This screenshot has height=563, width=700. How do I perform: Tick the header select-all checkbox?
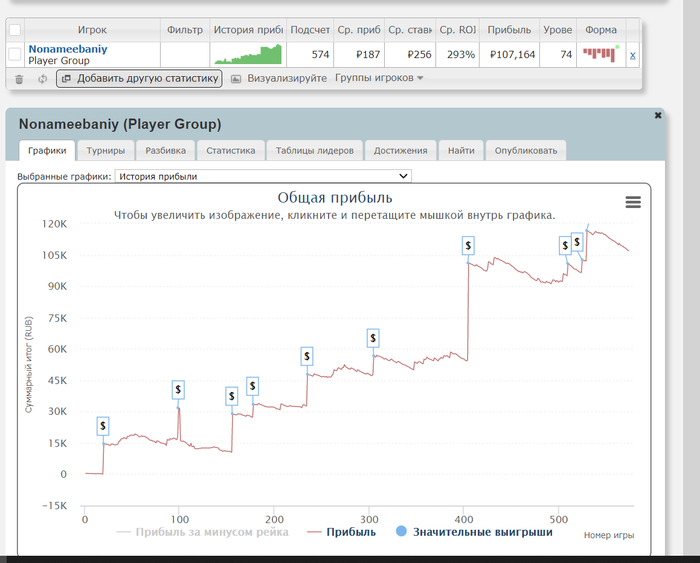pyautogui.click(x=14, y=30)
